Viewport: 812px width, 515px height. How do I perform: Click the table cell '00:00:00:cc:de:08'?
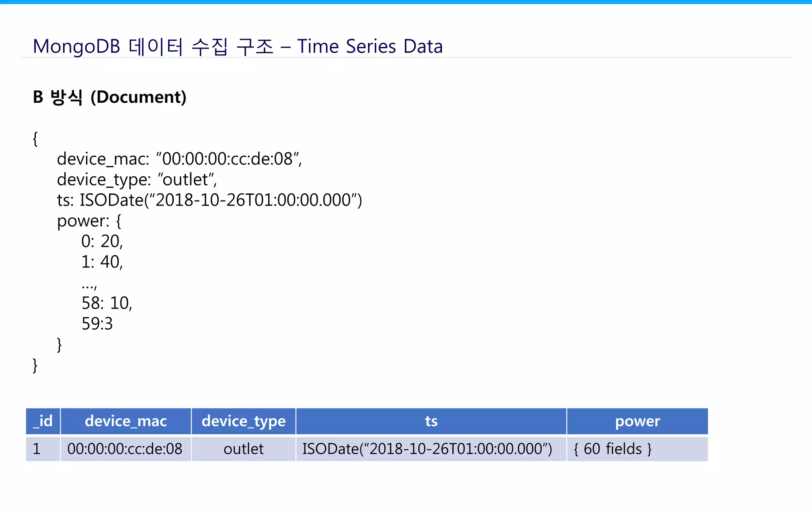click(x=126, y=448)
